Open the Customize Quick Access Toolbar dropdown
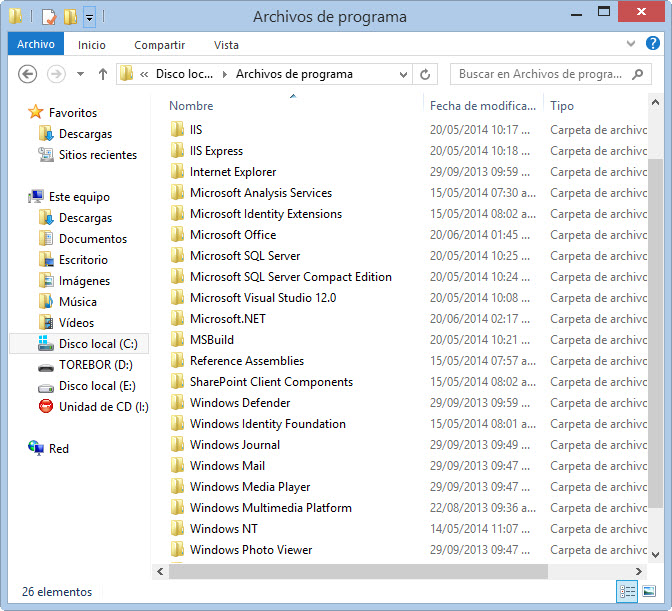 [x=89, y=17]
